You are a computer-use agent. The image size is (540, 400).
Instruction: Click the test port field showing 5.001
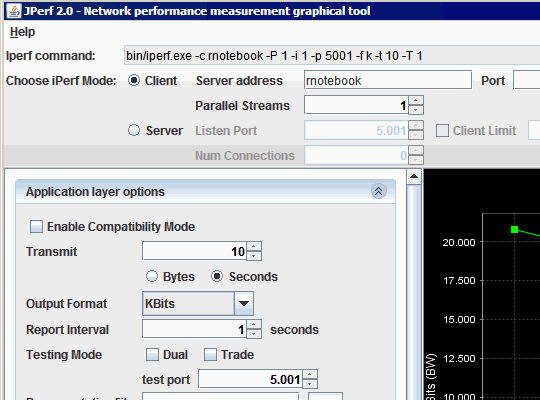point(250,379)
